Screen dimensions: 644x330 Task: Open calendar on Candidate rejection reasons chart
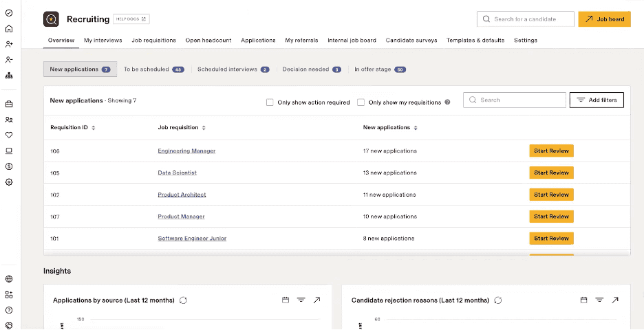coord(583,300)
